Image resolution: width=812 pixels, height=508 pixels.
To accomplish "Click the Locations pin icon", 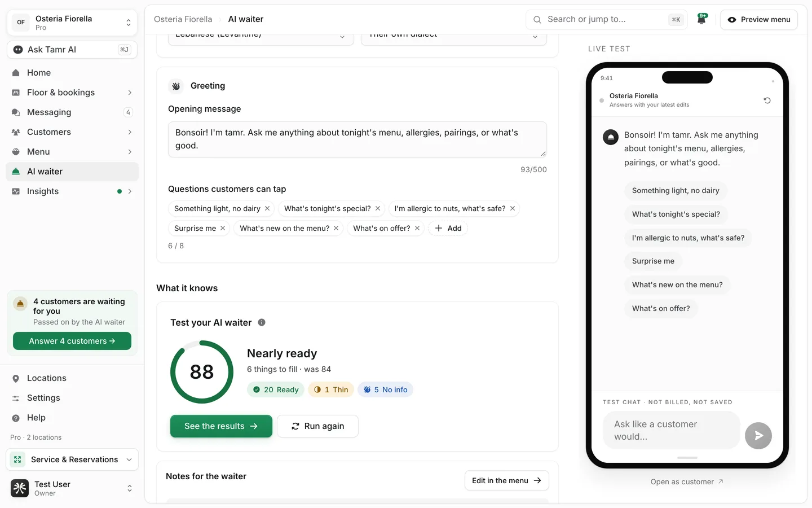I will point(16,379).
